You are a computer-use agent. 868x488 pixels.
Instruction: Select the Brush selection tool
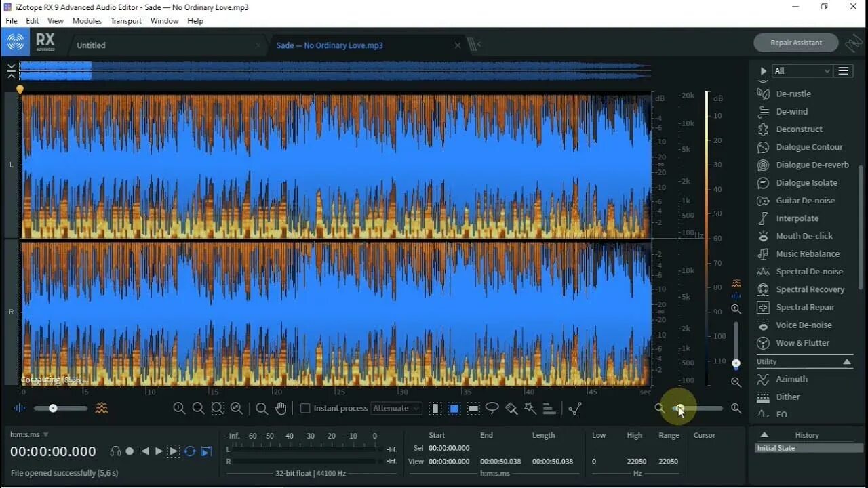(511, 408)
